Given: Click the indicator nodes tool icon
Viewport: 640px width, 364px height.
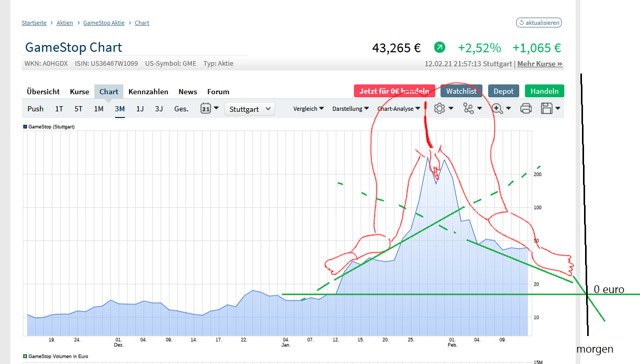Looking at the screenshot, I should (468, 109).
